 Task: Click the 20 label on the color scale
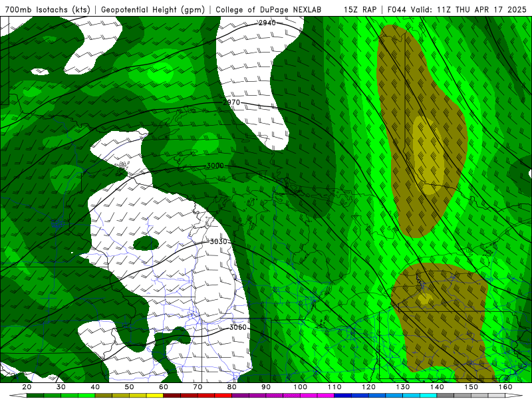click(27, 387)
